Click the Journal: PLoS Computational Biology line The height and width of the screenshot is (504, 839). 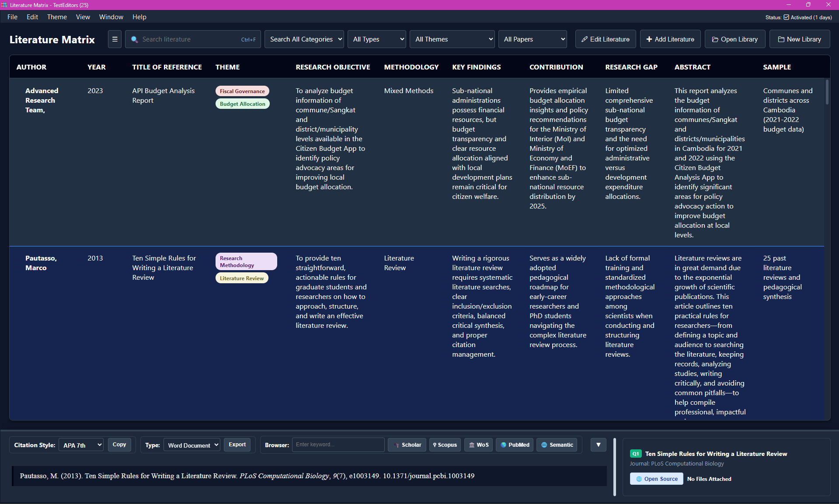[677, 463]
